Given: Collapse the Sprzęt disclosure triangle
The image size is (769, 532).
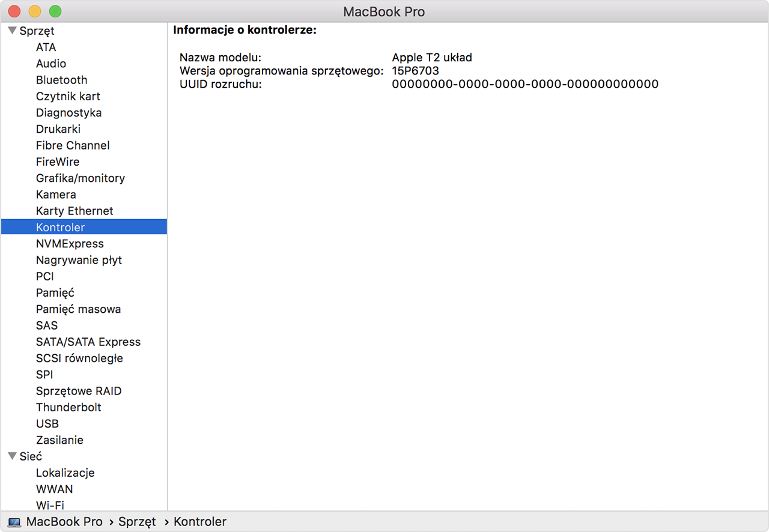Looking at the screenshot, I should pyautogui.click(x=12, y=31).
